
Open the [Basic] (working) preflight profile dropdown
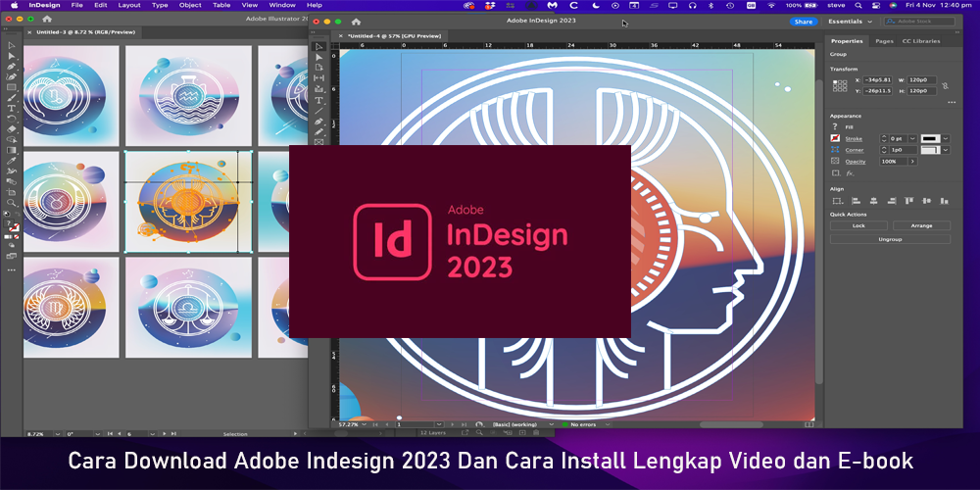point(551,424)
